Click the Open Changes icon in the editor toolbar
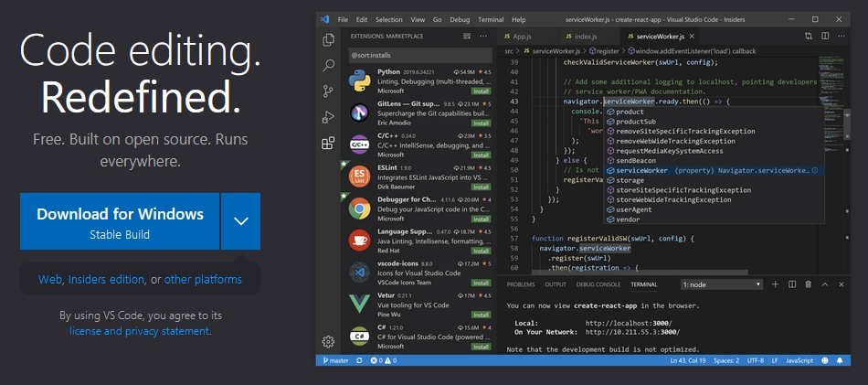The image size is (868, 385). pos(809,36)
